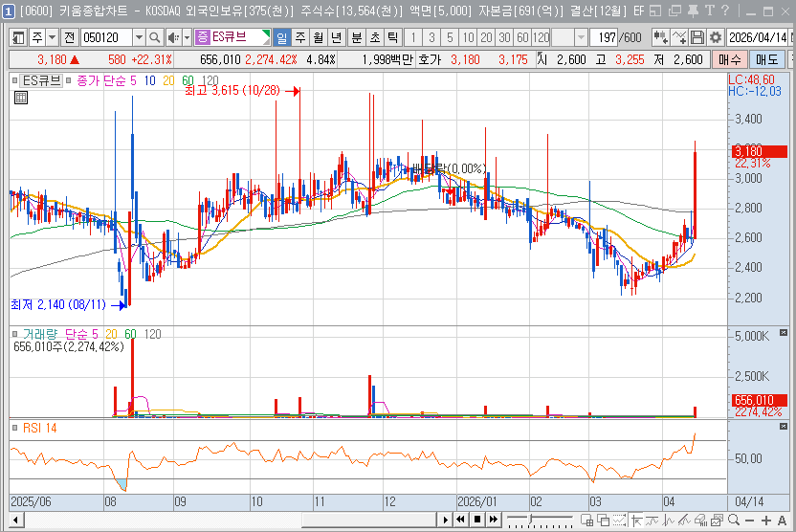796x532 pixels.
Task: Switch to minute chart 분
Action: tap(356, 37)
